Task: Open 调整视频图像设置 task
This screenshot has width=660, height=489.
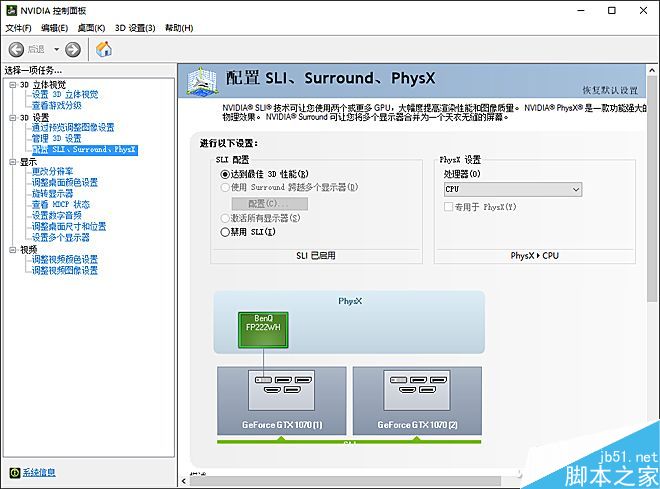Action: pyautogui.click(x=65, y=270)
